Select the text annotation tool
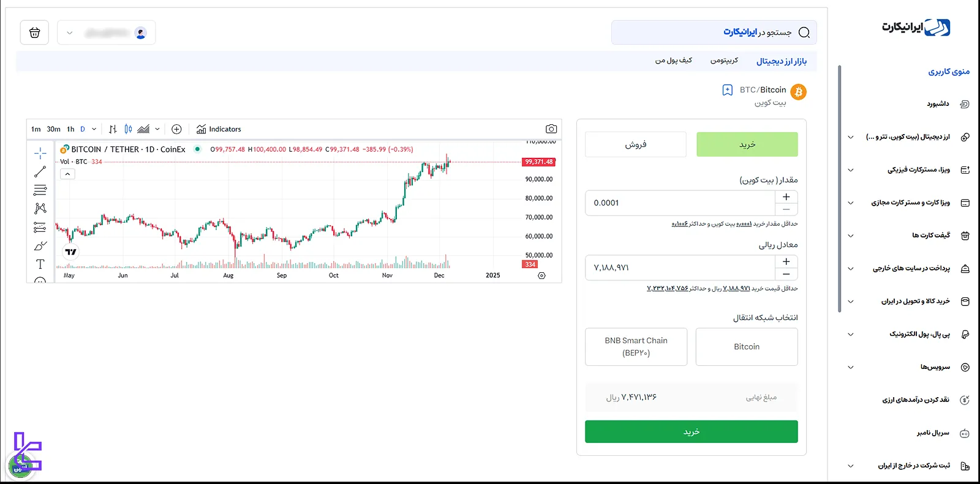 coord(40,264)
